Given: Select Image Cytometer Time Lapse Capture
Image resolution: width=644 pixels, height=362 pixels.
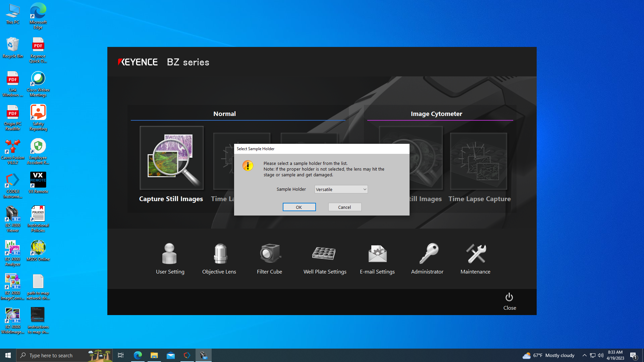Looking at the screenshot, I should coord(479,161).
